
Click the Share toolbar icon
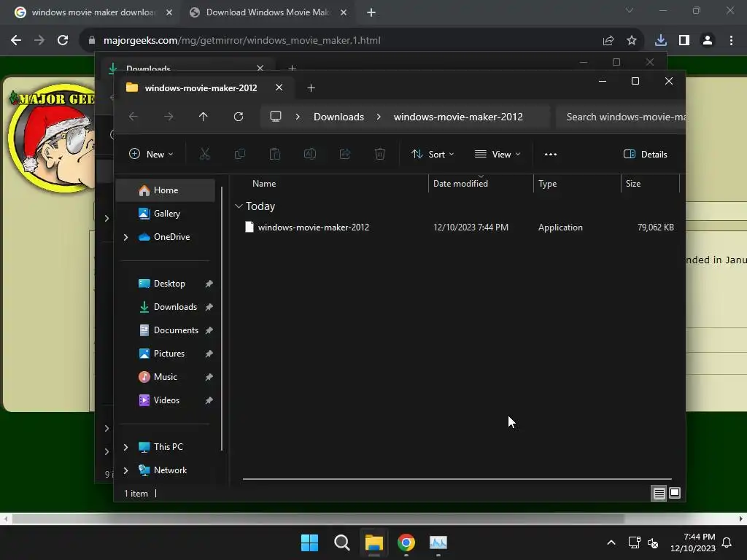pos(345,155)
